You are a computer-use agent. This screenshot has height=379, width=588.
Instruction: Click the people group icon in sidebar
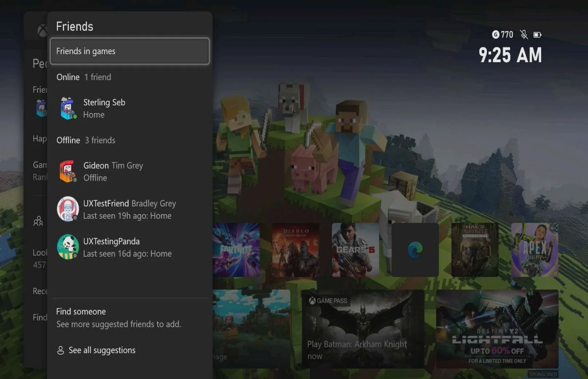pyautogui.click(x=38, y=221)
